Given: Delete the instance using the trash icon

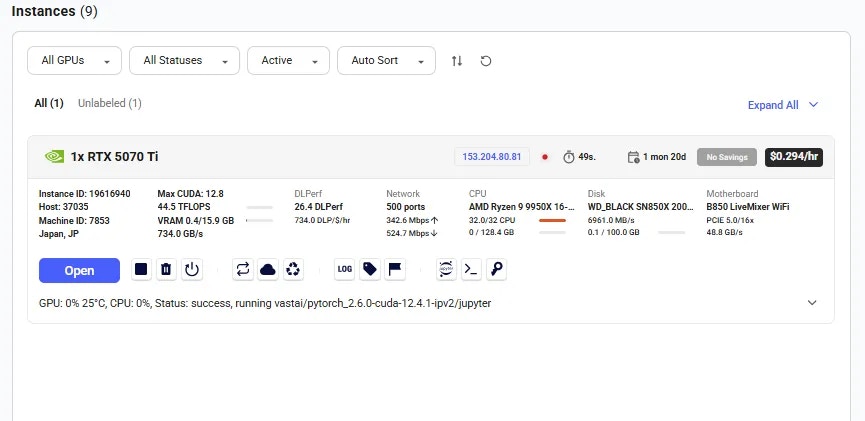Looking at the screenshot, I should [166, 269].
